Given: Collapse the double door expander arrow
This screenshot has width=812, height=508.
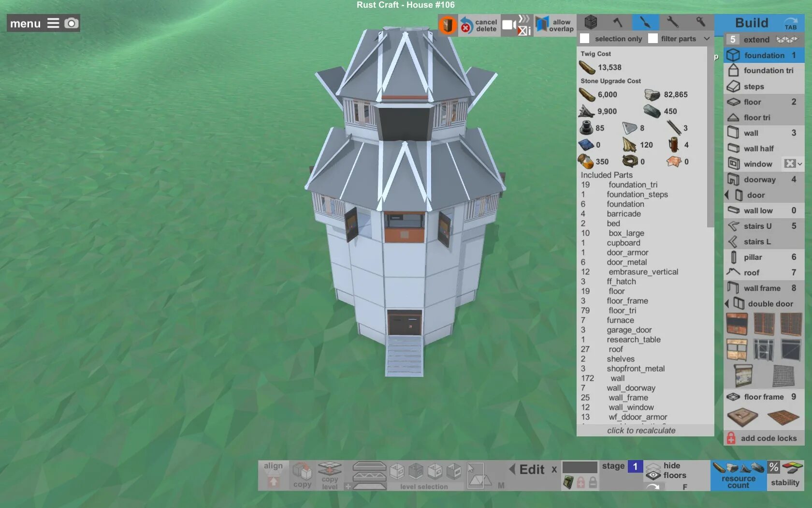Looking at the screenshot, I should coord(726,304).
